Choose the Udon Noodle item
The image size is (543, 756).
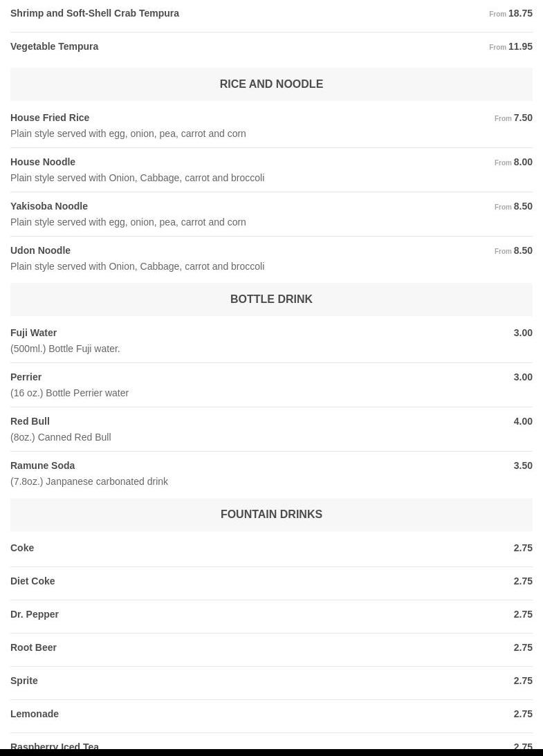(x=40, y=250)
